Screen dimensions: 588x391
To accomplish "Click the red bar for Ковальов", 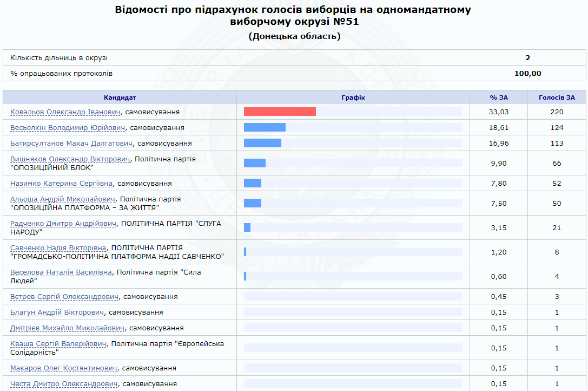I will (x=280, y=112).
